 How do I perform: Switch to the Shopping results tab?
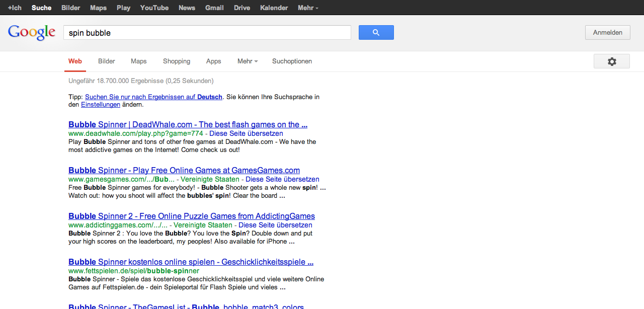(x=177, y=61)
